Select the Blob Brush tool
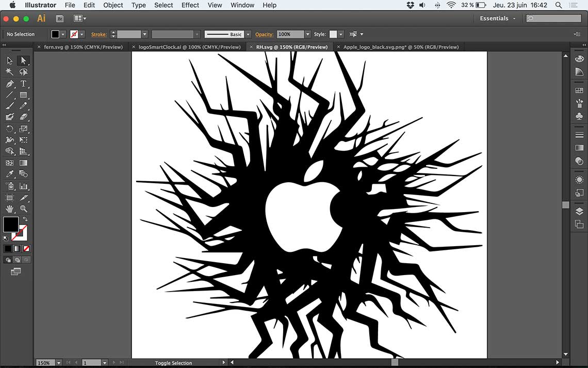The image size is (588, 368). (x=10, y=117)
